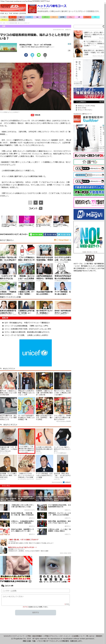Open related link ジャニーズへの「圧力注意」
Image resolution: width=106 pixels, height=644 pixels.
tap(26, 335)
